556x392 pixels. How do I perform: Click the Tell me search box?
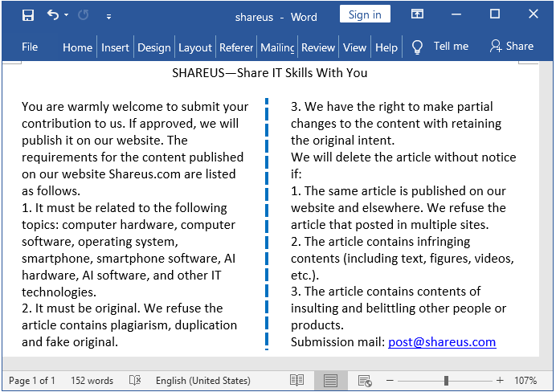pos(451,47)
